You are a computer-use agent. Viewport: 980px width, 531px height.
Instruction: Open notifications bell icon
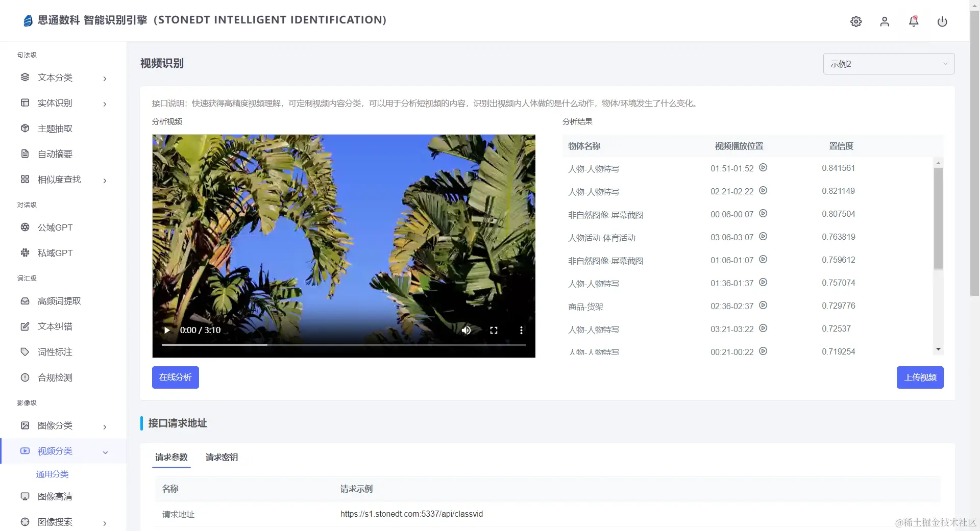point(914,21)
